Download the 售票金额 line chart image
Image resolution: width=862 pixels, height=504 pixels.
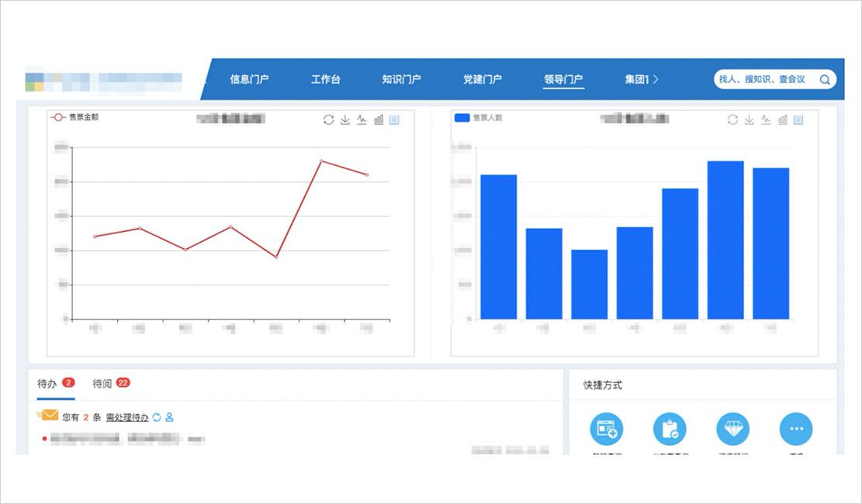point(345,119)
